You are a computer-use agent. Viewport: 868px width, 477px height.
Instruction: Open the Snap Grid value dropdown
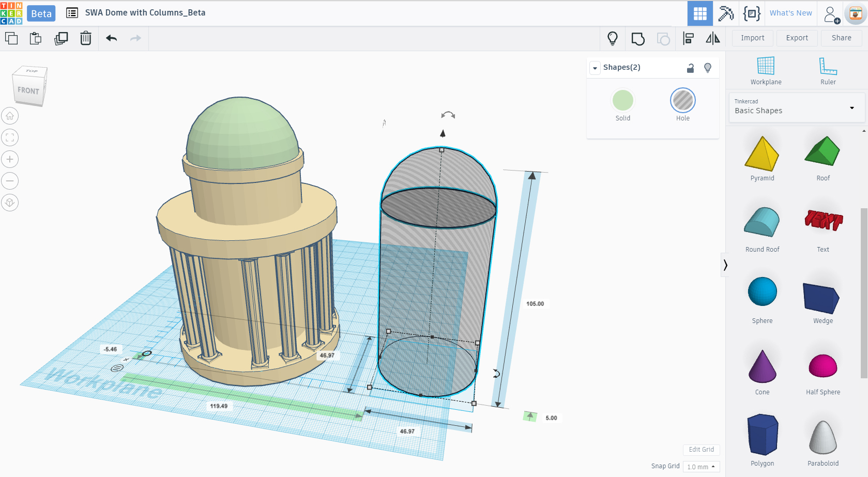pyautogui.click(x=701, y=467)
